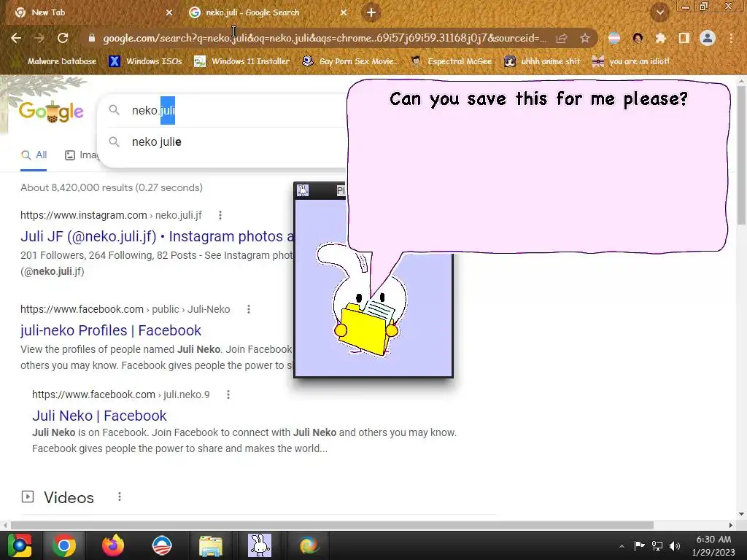
Task: Click the Videos section play icon
Action: coord(28,497)
